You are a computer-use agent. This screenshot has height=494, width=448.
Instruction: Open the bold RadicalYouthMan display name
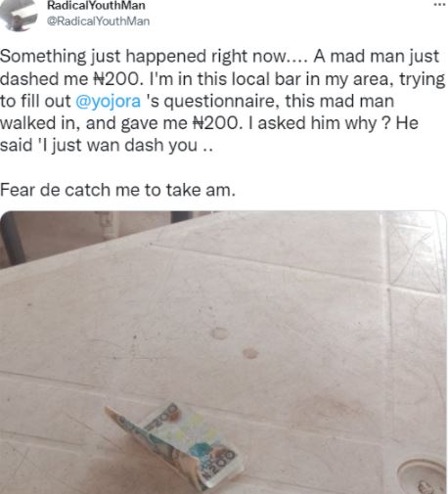point(96,5)
